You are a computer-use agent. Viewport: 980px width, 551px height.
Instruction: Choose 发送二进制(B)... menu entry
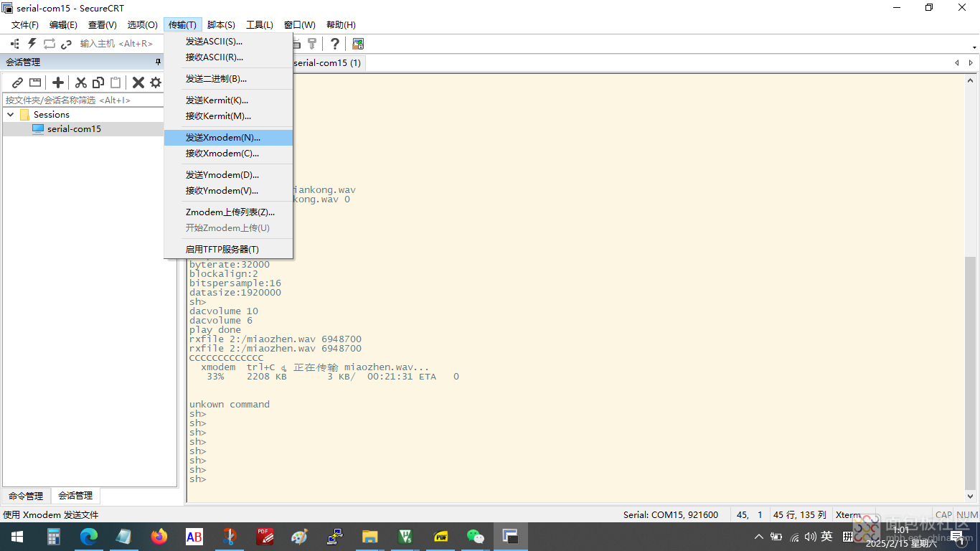tap(228, 79)
